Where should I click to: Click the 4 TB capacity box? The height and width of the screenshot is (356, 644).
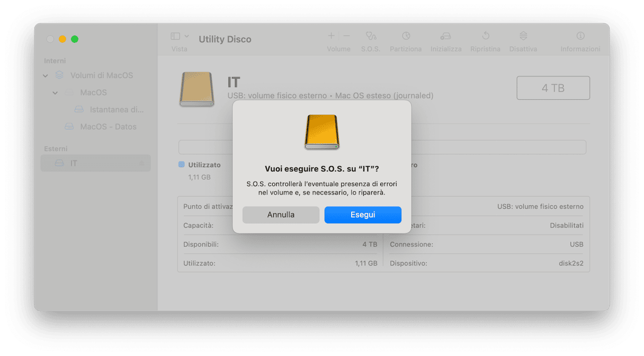tap(553, 88)
